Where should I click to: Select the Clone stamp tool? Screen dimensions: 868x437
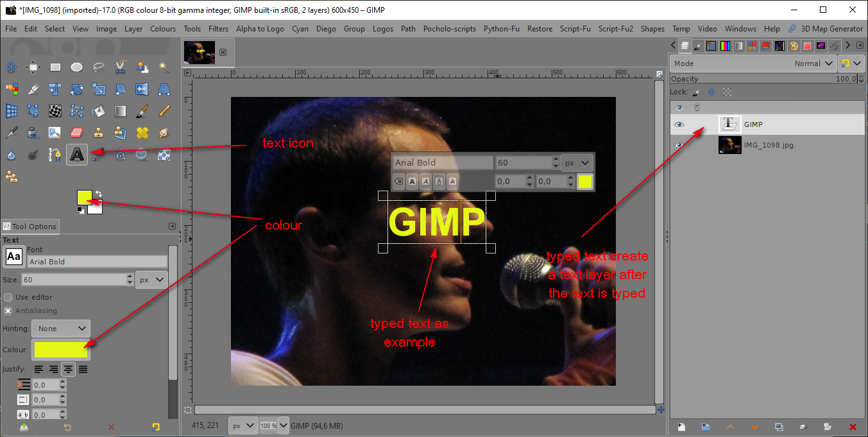coord(99,133)
